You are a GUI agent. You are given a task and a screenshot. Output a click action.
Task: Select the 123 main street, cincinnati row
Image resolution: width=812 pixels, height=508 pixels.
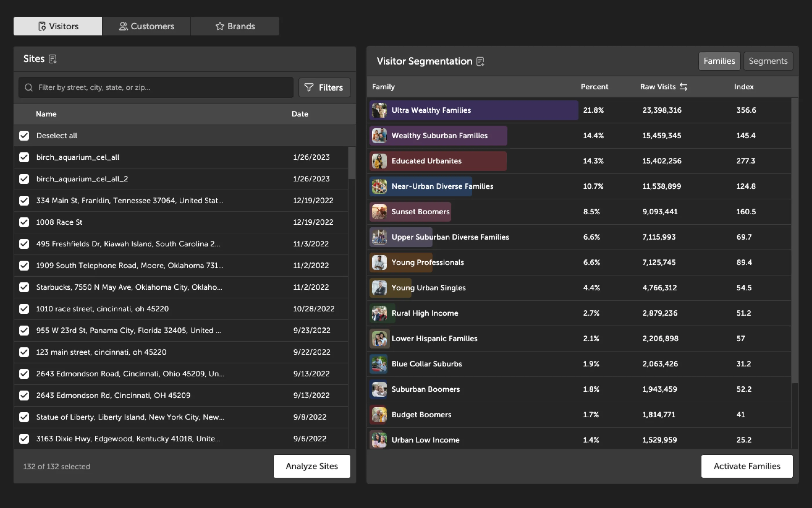pos(181,352)
